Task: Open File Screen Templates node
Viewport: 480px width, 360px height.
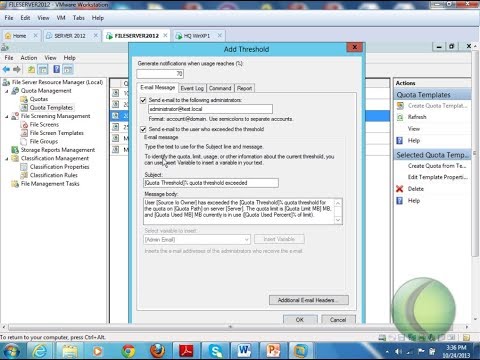Action: tap(57, 133)
